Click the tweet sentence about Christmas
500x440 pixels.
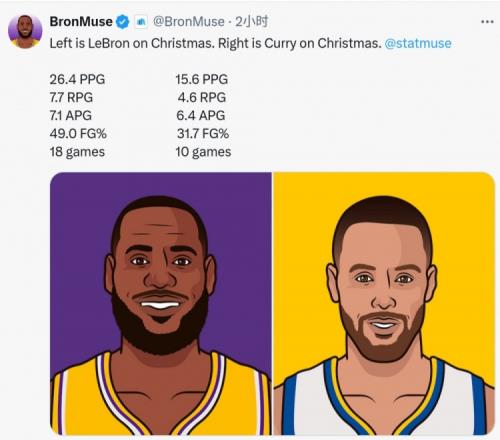(x=215, y=43)
